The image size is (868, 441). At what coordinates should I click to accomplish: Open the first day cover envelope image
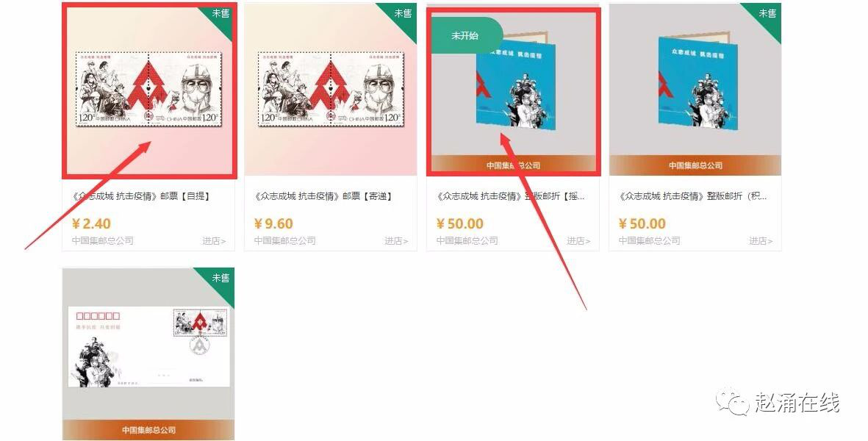pyautogui.click(x=148, y=354)
